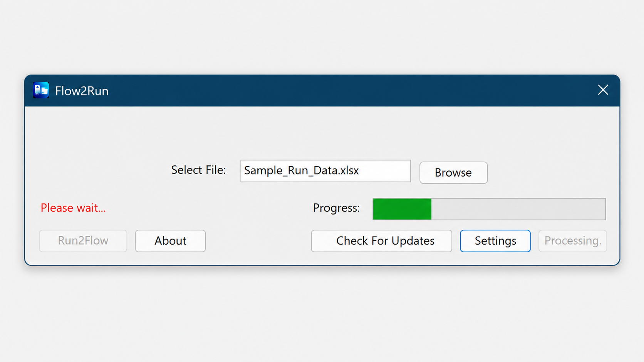Open Settings

pos(495,241)
